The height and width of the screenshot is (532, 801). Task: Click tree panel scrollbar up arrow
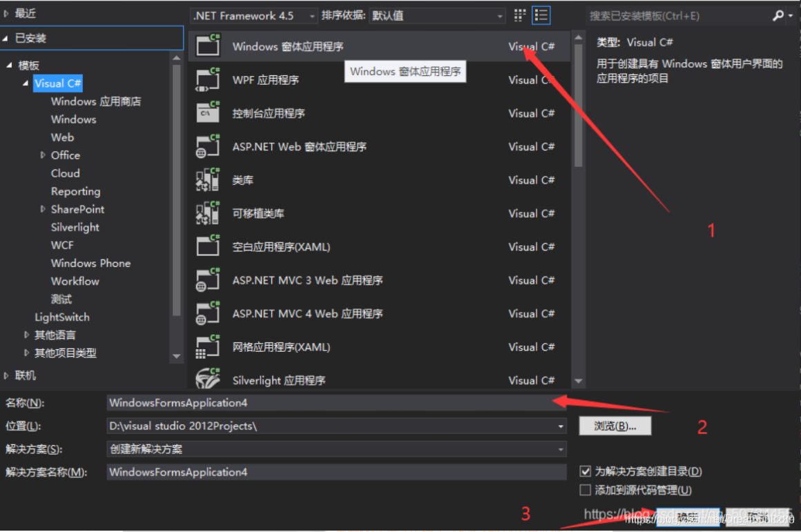point(177,58)
